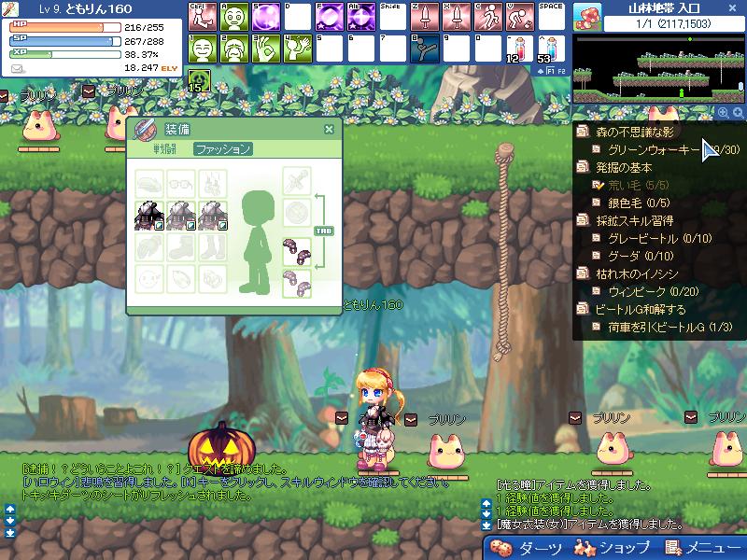This screenshot has height=560, width=747.
Task: Click the TAB weapon swap button
Action: (x=323, y=231)
